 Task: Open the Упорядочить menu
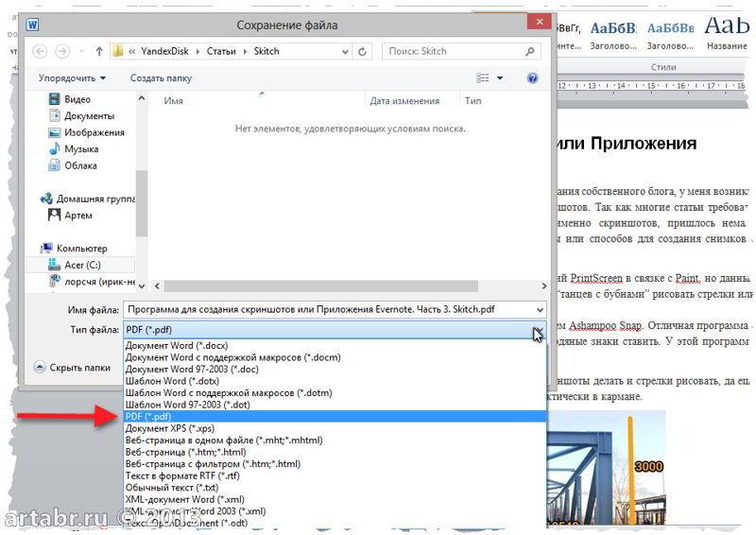[x=72, y=78]
